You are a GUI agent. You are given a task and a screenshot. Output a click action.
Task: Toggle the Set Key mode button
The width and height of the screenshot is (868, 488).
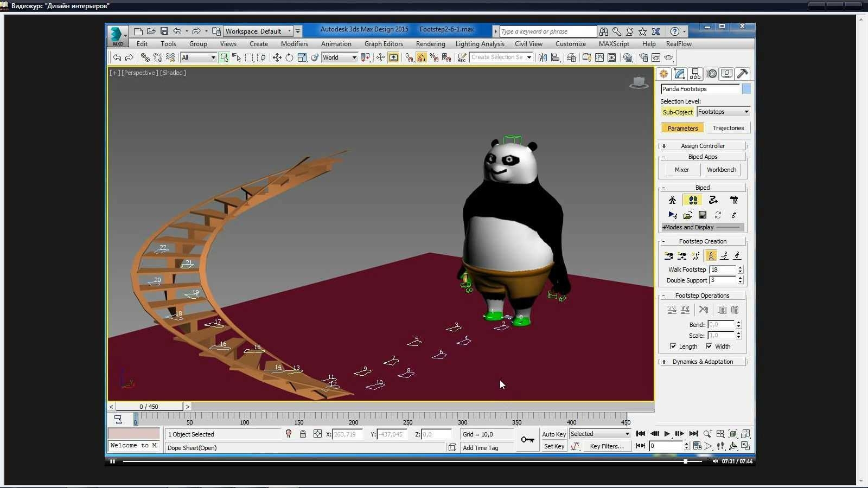click(554, 446)
